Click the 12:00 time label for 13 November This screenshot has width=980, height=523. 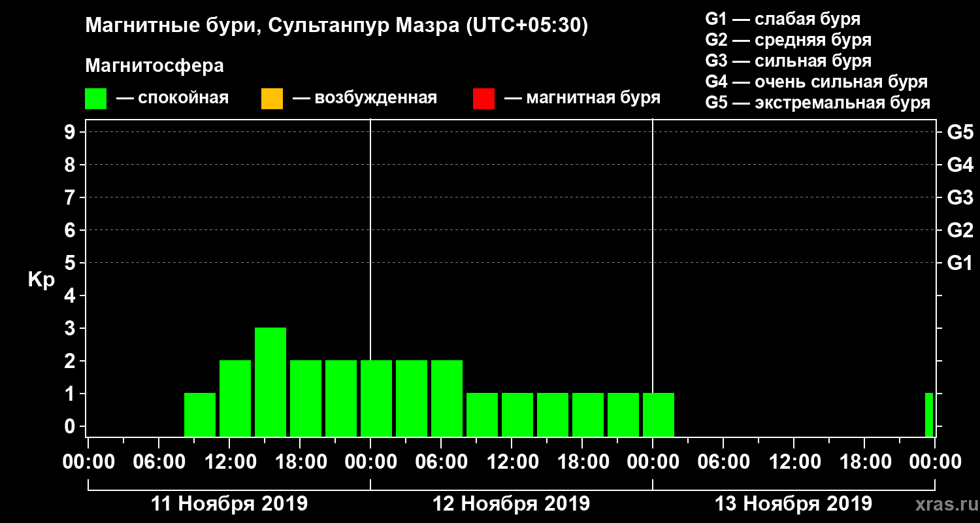794,462
